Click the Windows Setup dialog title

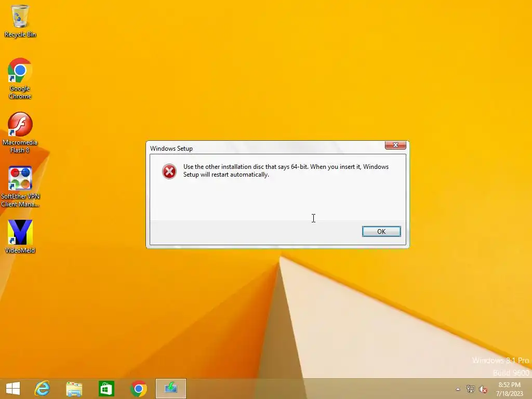[171, 149]
